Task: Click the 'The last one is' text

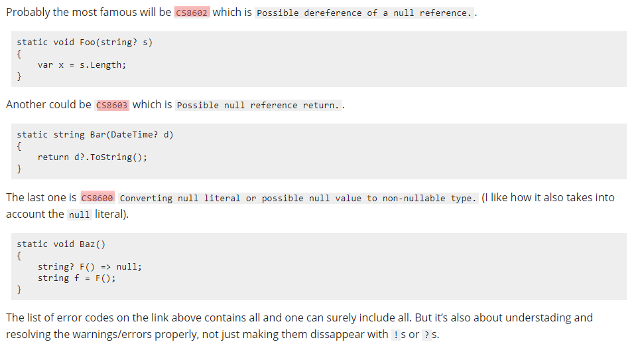Action: point(41,197)
